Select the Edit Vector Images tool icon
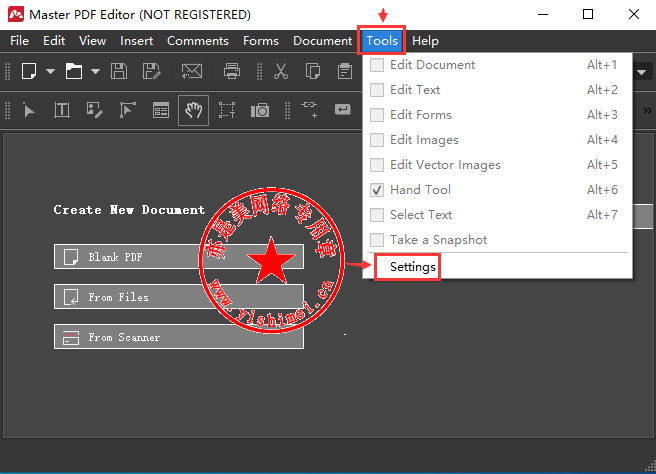 pyautogui.click(x=128, y=110)
